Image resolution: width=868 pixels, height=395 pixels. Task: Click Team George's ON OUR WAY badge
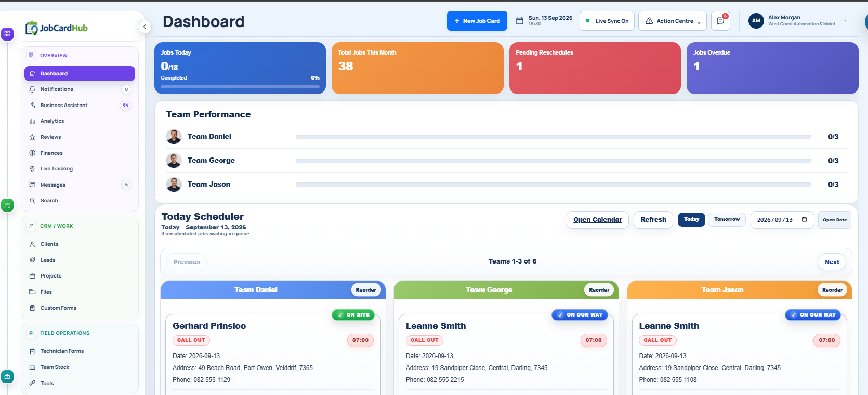click(x=580, y=315)
